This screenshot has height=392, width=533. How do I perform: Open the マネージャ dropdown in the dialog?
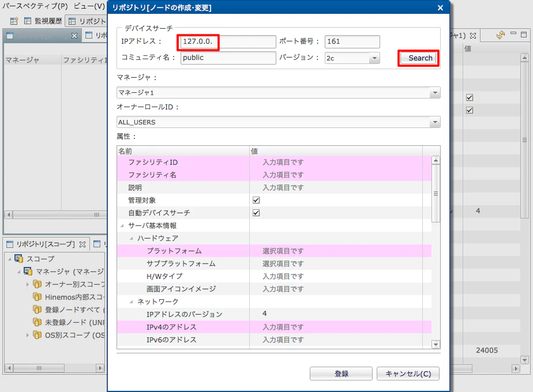pyautogui.click(x=435, y=93)
